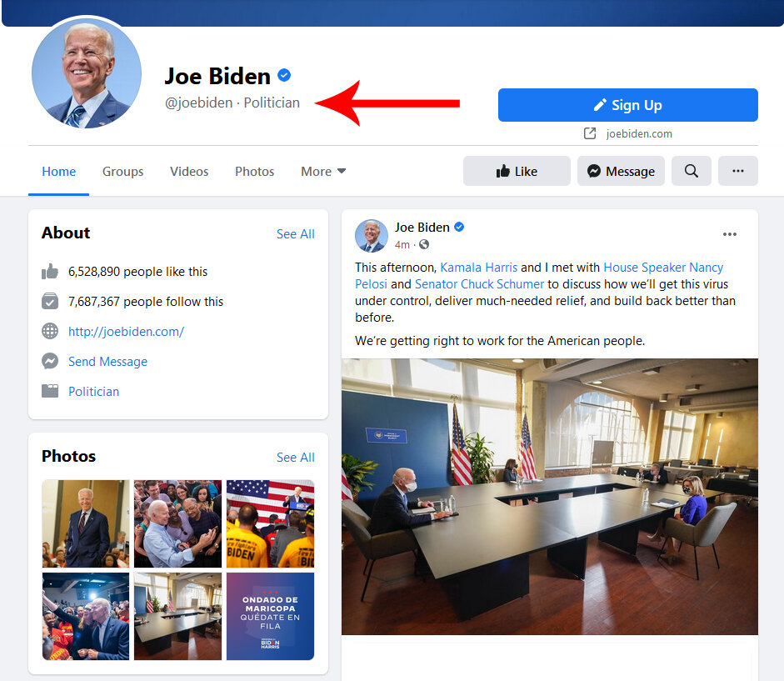This screenshot has width=784, height=681.
Task: Click the verified badge in the post header
Action: pyautogui.click(x=459, y=228)
